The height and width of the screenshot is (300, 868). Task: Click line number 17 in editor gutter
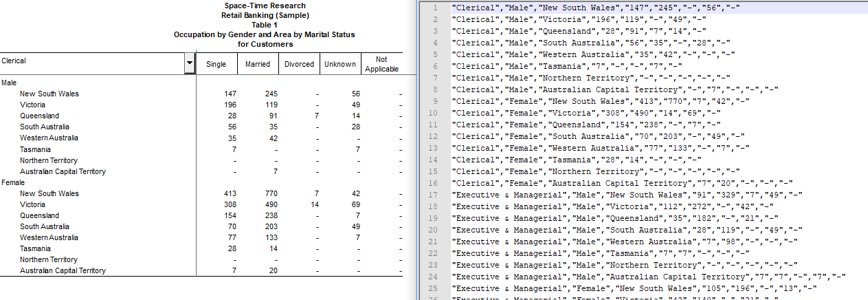[x=433, y=195]
